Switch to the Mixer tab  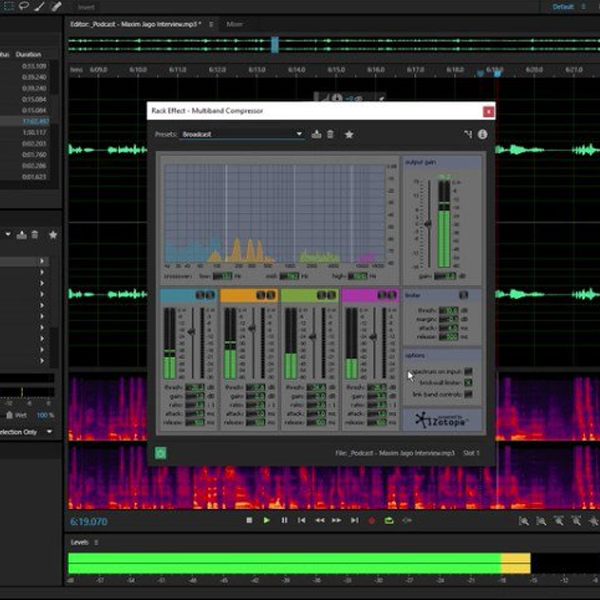234,23
